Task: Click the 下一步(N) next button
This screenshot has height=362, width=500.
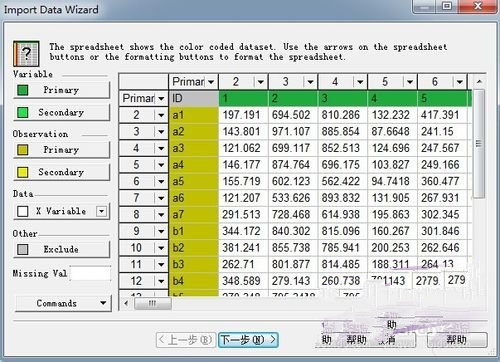Action: [248, 340]
